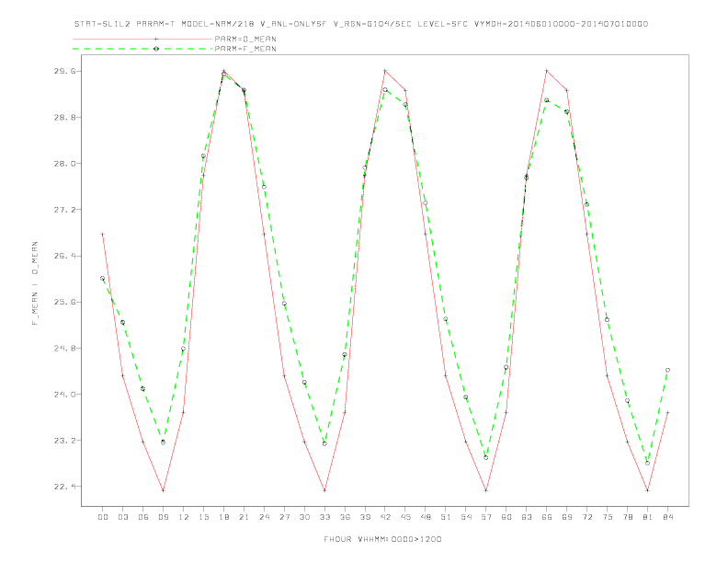Click x-axis forecast hour label 18
The image size is (728, 563).
click(223, 517)
